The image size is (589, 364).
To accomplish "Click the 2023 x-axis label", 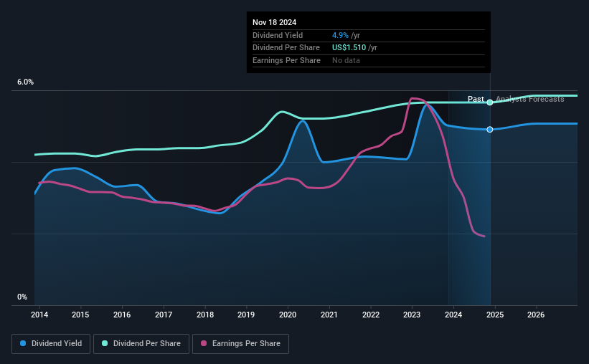I will 412,315.
